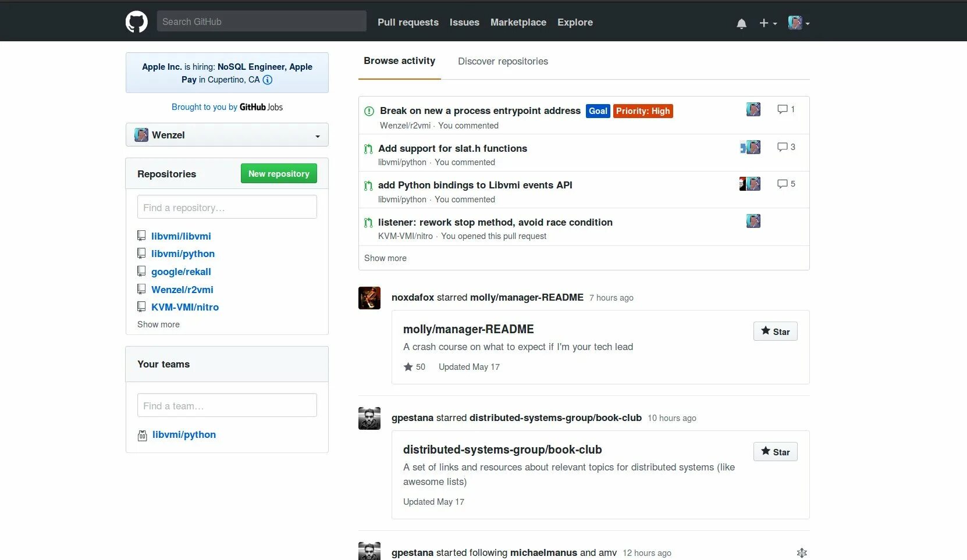Open the Wenzel/r2vmi repository link
Viewport: 967px width, 560px height.
pyautogui.click(x=182, y=290)
